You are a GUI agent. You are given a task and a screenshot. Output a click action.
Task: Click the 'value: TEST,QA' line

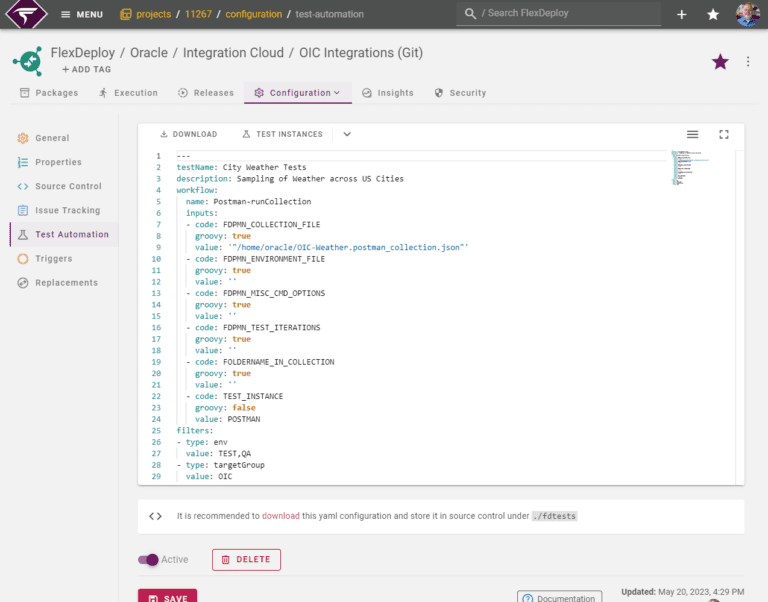point(218,454)
